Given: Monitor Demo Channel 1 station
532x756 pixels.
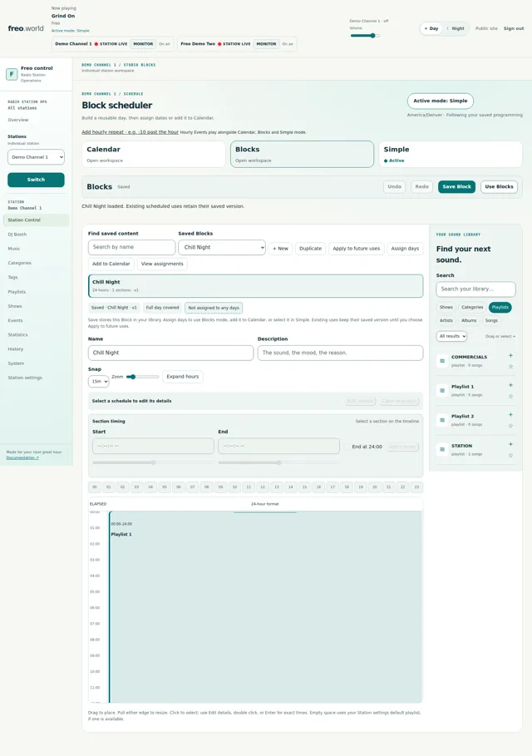Looking at the screenshot, I should click(143, 44).
